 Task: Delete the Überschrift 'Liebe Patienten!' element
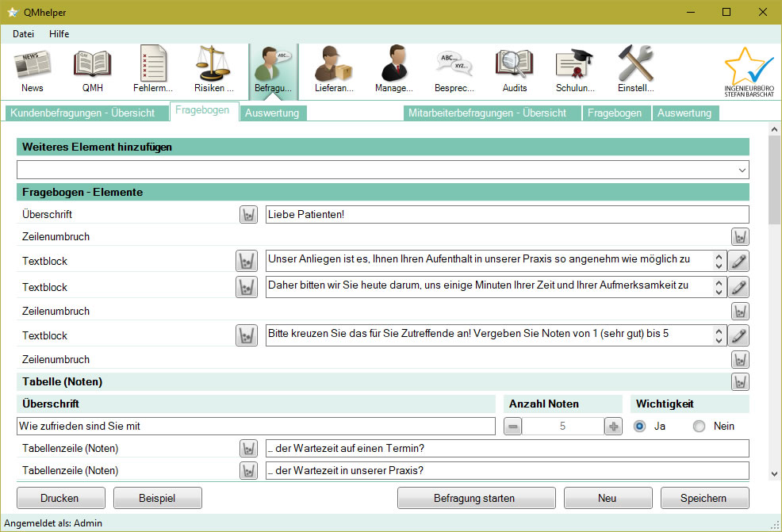click(x=248, y=214)
